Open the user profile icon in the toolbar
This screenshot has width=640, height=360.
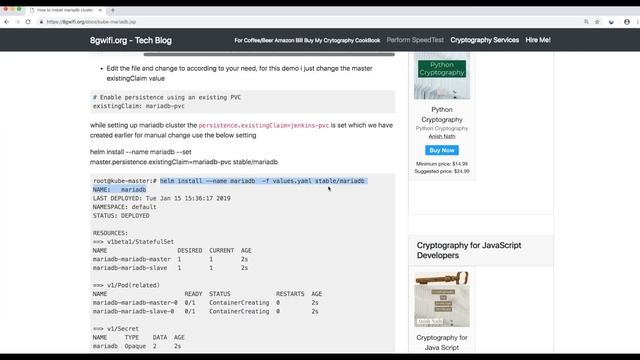point(627,22)
